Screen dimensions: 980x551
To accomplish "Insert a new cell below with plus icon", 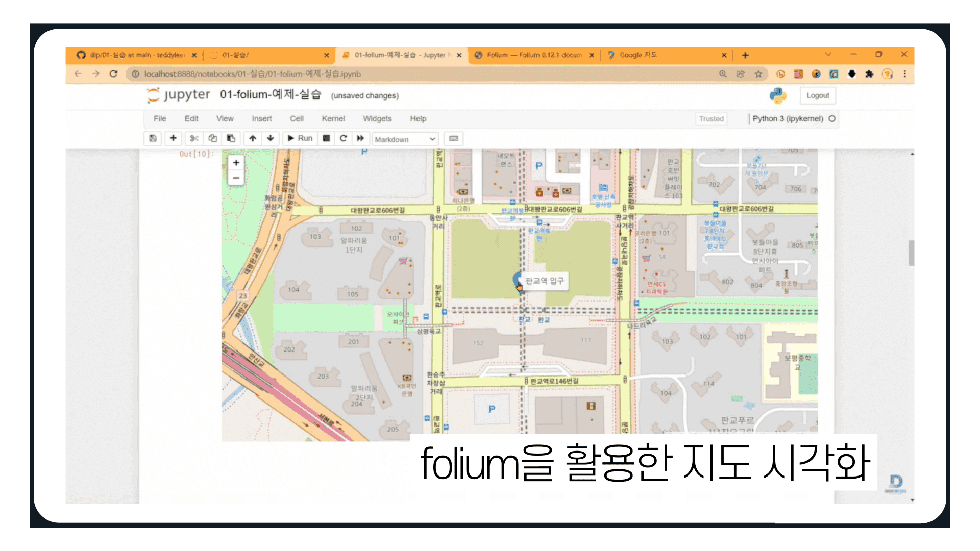I will (173, 138).
